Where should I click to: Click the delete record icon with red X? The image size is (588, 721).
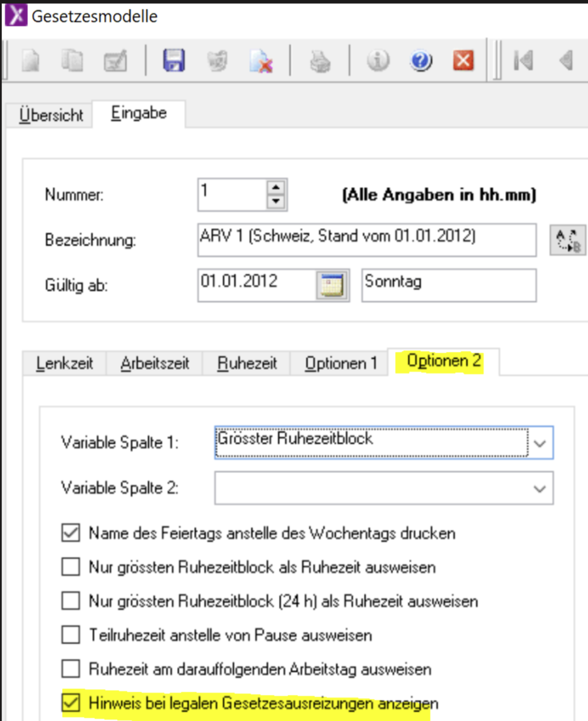261,62
